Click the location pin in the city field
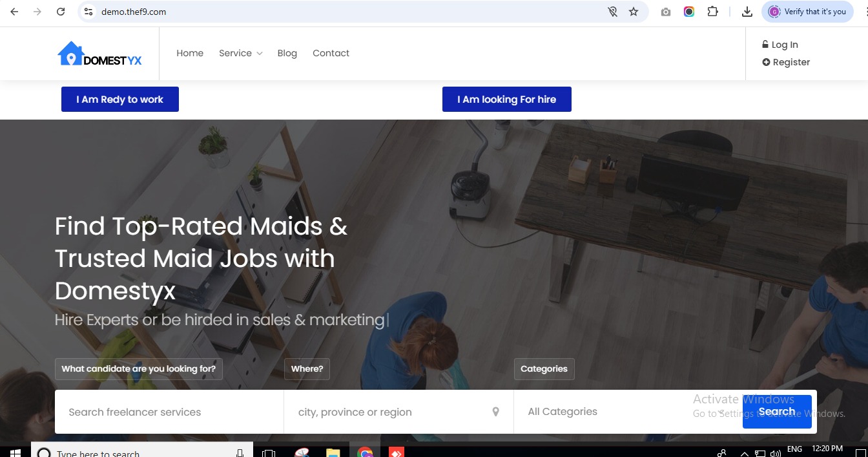This screenshot has width=868, height=457. [496, 412]
